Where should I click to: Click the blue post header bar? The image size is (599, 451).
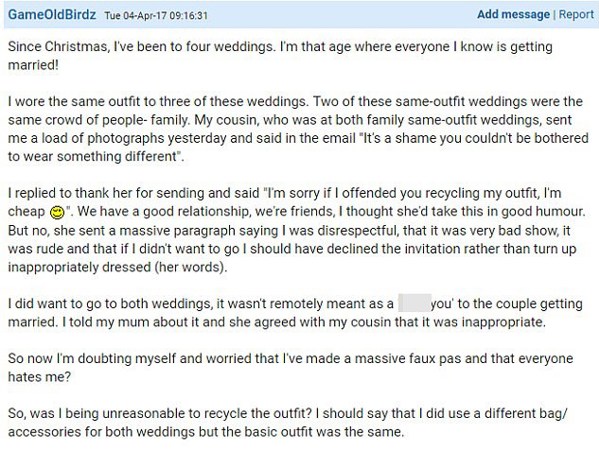[301, 15]
